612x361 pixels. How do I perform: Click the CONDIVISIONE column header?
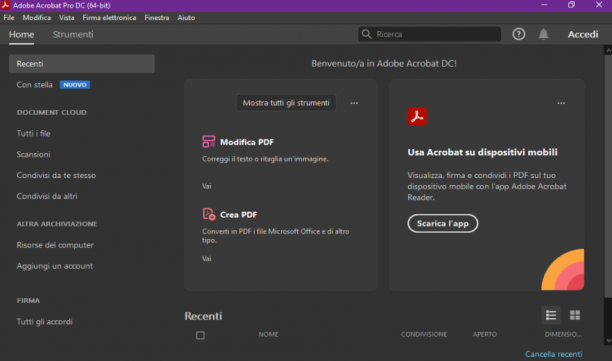click(x=424, y=334)
